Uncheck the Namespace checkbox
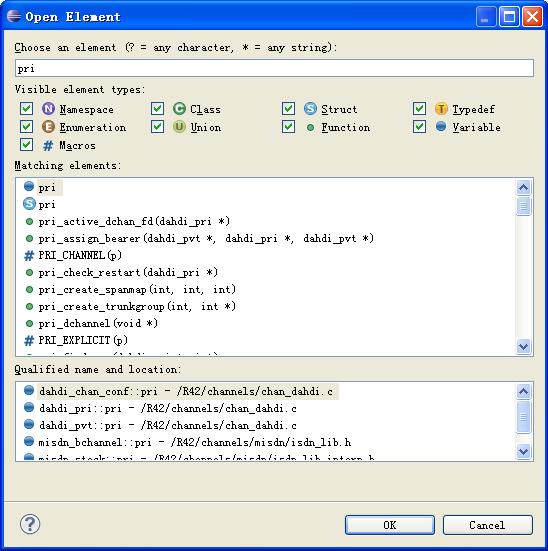Image resolution: width=548 pixels, height=551 pixels. (x=26, y=109)
